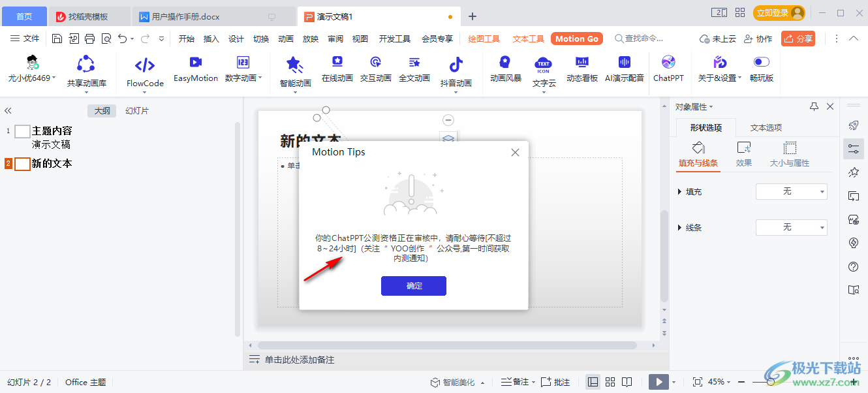868x393 pixels.
Task: Open the 插入 insert ribbon tab
Action: coord(211,39)
